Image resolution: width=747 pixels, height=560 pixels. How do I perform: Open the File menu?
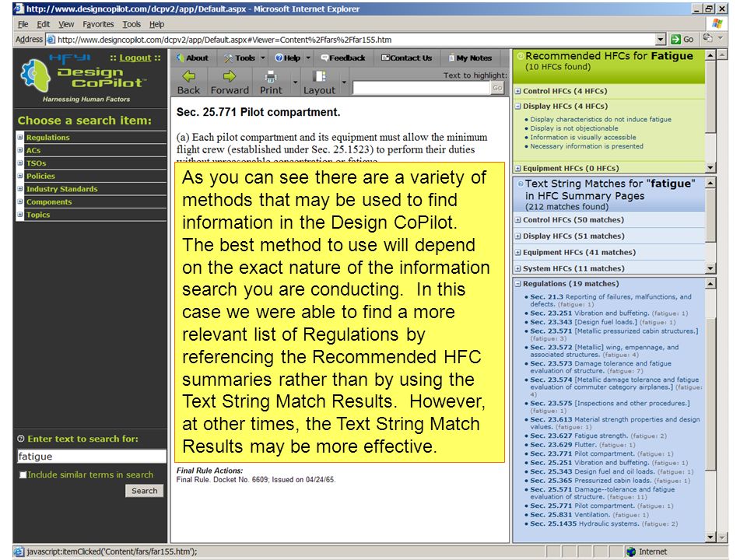23,24
